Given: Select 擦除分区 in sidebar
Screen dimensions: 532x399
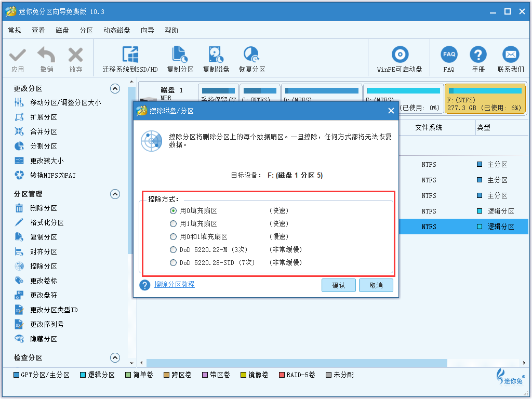Looking at the screenshot, I should click(x=36, y=267).
